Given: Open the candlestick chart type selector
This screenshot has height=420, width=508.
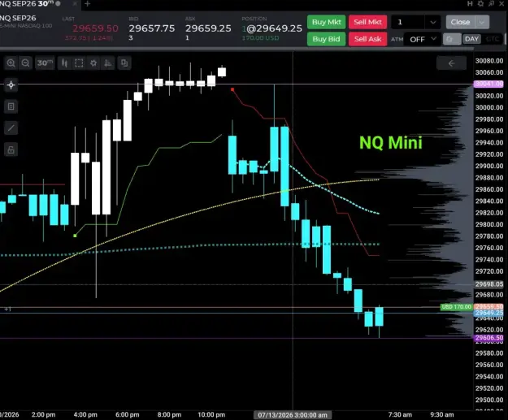Looking at the screenshot, I should 64,63.
